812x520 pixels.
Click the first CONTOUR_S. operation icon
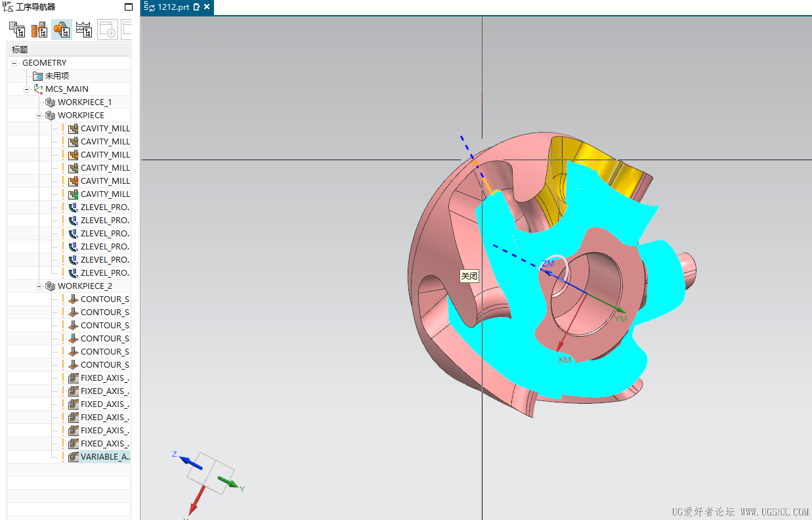(73, 299)
